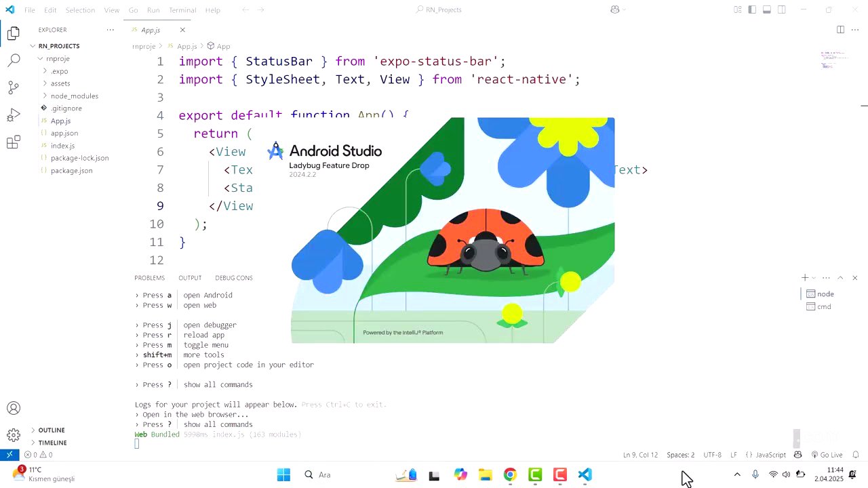Open the Extensions view
Viewport: 868px width, 488px height.
(x=14, y=142)
